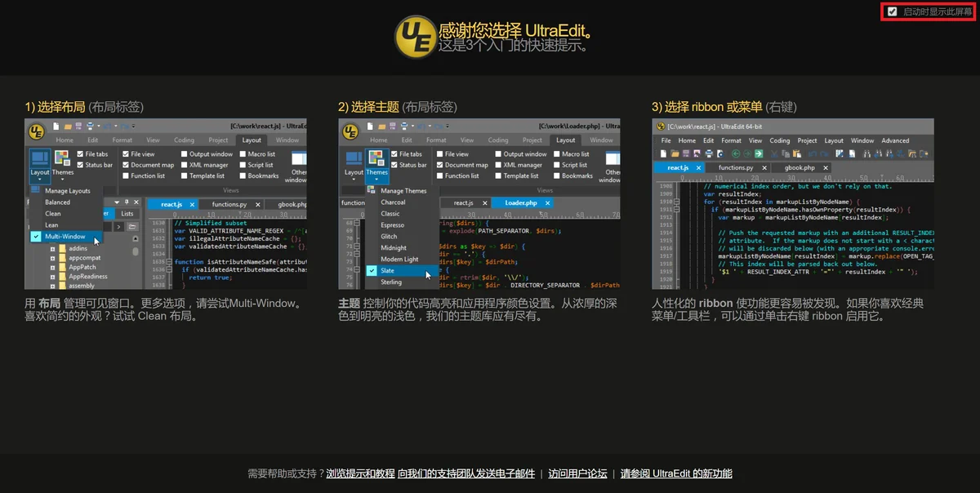Screen dimensions: 980x493
Task: Select the heading 1) 选择布局 (布局标签)
Action: click(x=84, y=107)
